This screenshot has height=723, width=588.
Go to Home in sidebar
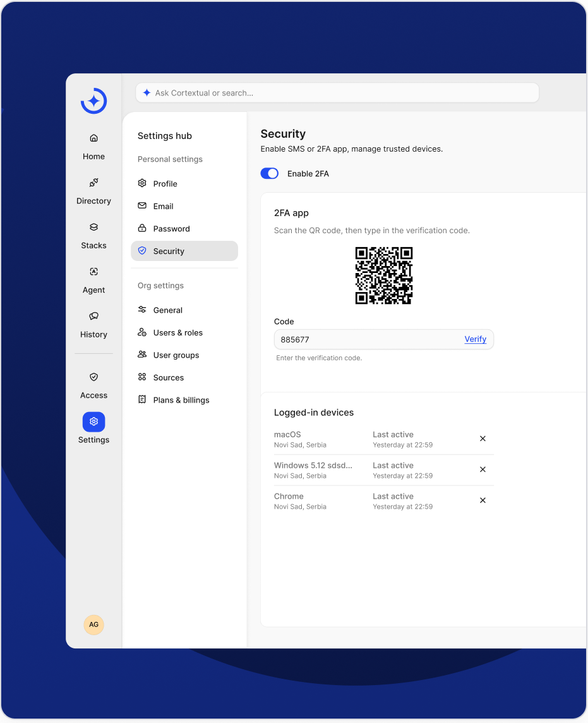[x=93, y=138]
